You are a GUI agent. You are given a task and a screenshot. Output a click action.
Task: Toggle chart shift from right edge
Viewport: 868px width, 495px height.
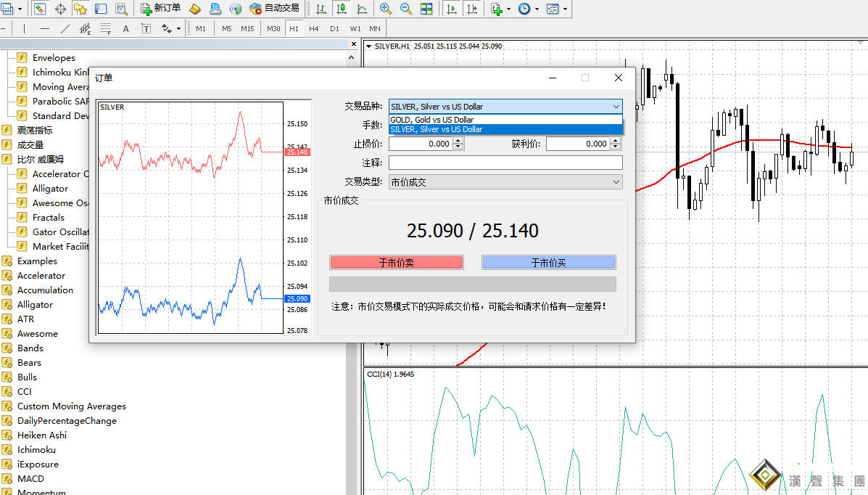click(472, 9)
